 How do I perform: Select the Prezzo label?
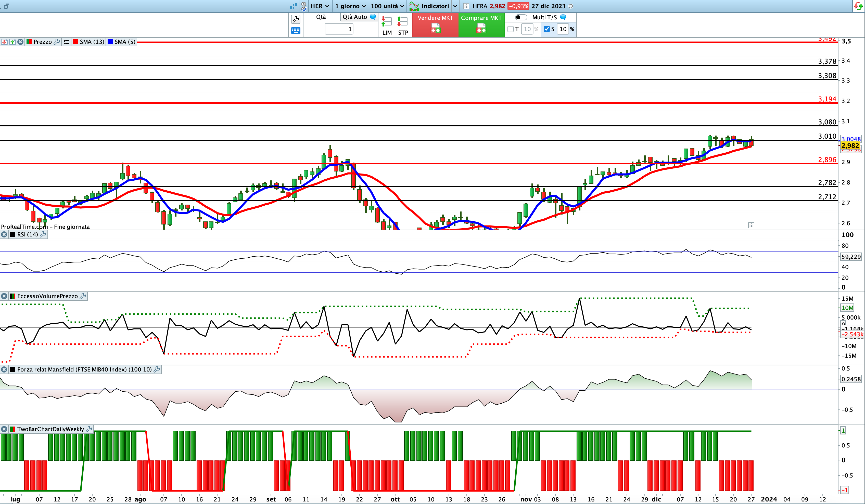tap(43, 42)
